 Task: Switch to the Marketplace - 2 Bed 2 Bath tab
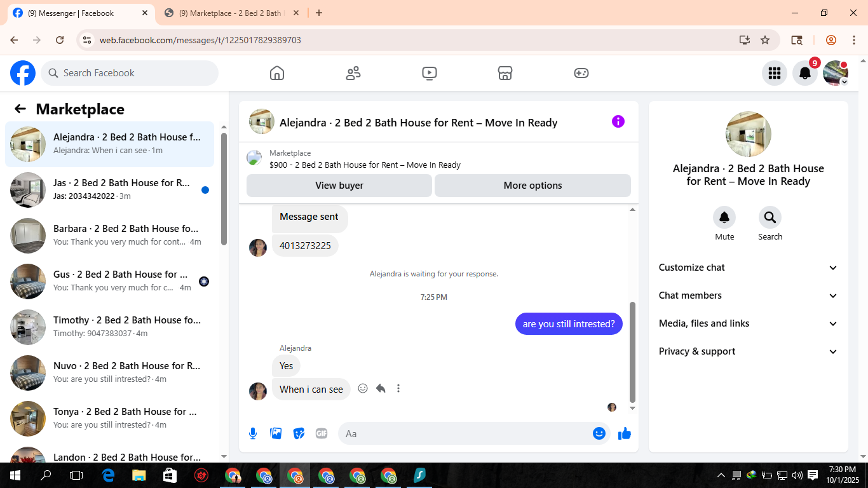(x=230, y=13)
